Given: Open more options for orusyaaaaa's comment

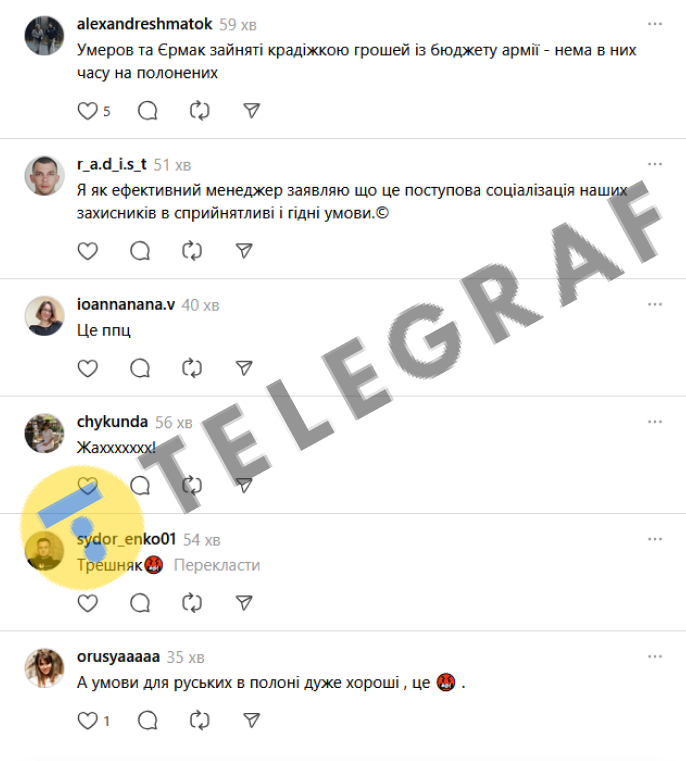Looking at the screenshot, I should (x=655, y=657).
